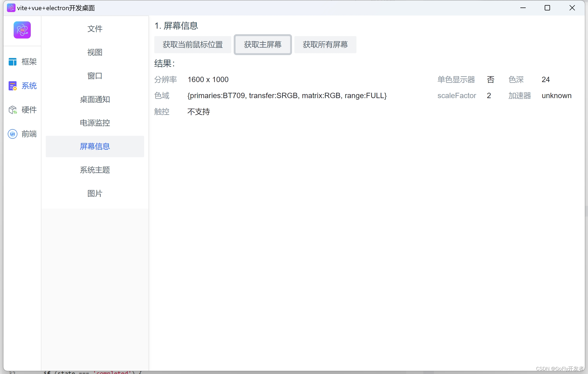The image size is (588, 374).
Task: Select the highlighted 屏幕信息 item
Action: coord(95,146)
